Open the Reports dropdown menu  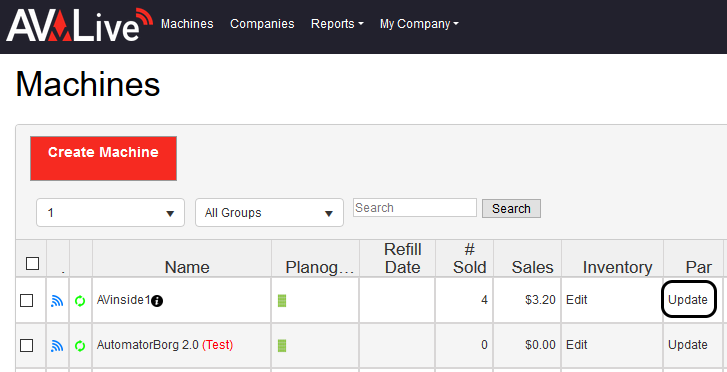point(337,24)
